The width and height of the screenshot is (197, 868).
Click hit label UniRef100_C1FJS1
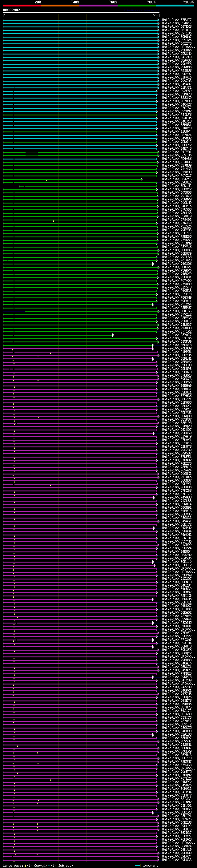[x=177, y=88]
